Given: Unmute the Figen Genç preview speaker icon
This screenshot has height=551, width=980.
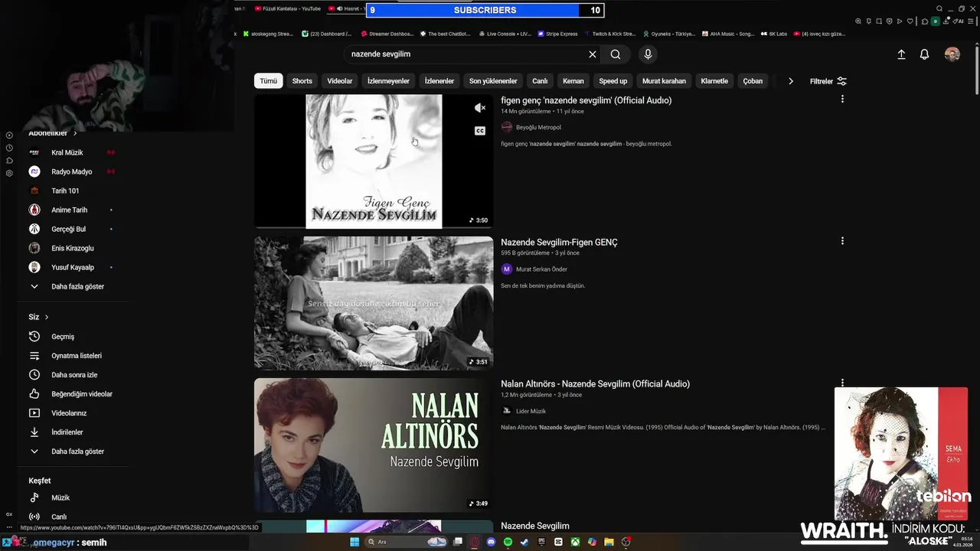Looking at the screenshot, I should coord(479,108).
